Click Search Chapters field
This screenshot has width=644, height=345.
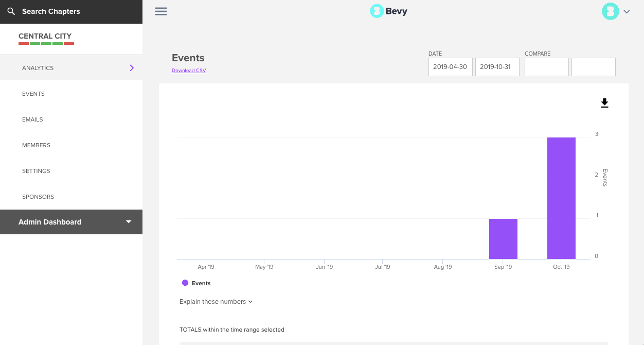coord(71,11)
